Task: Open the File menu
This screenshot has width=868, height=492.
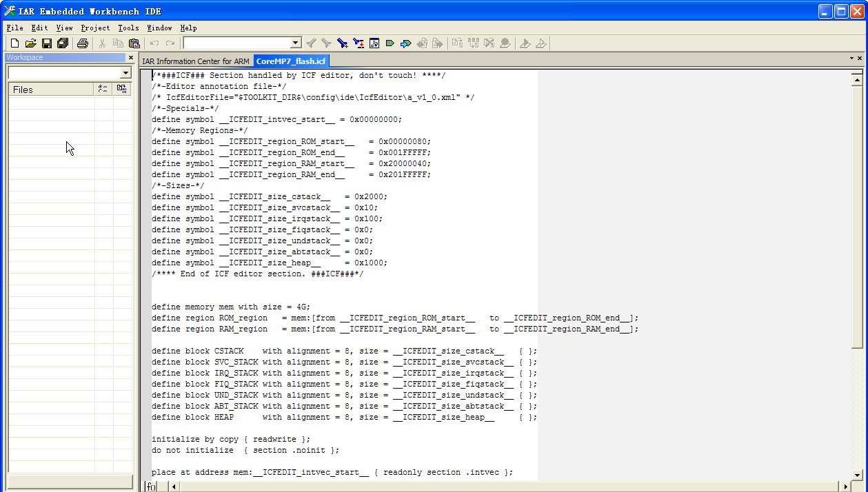Action: coord(14,28)
